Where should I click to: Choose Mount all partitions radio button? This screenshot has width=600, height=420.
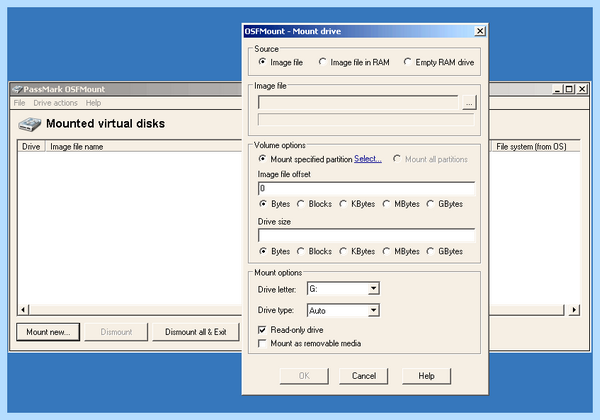(x=397, y=159)
